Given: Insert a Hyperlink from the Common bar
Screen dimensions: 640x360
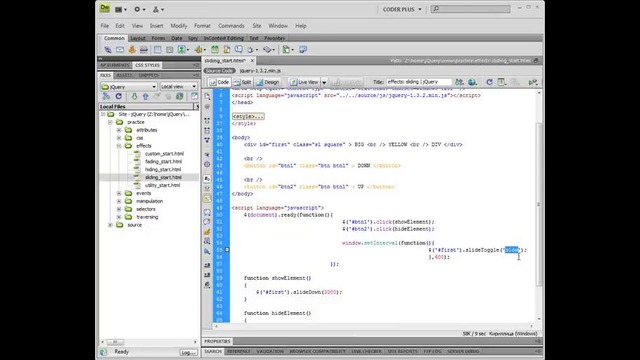Looking at the screenshot, I should coord(108,49).
